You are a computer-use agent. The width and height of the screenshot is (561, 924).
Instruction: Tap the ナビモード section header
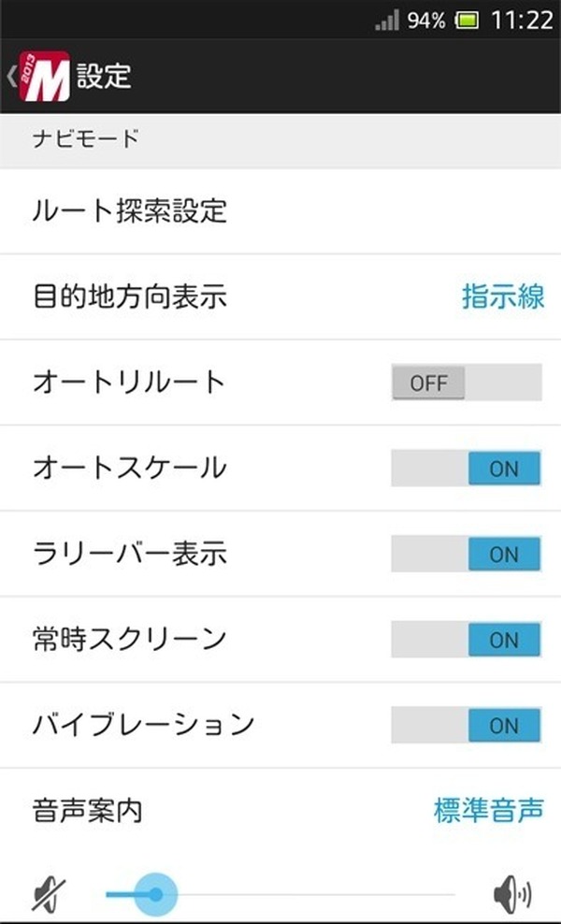(x=85, y=140)
